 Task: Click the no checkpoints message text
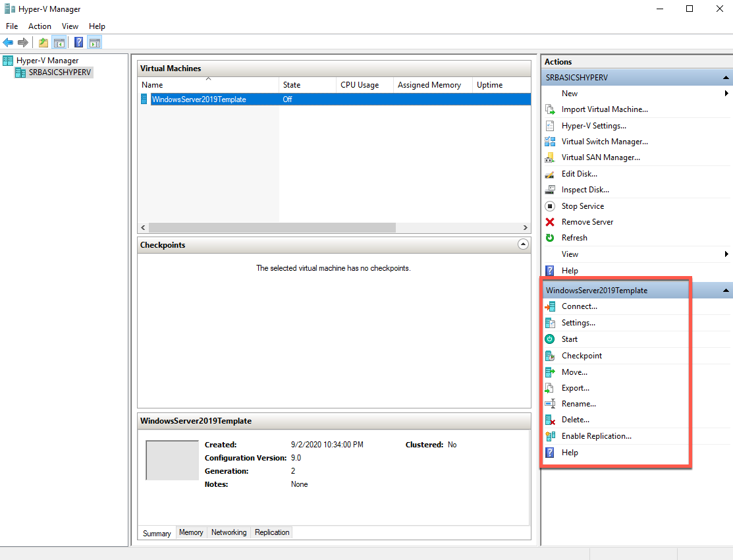pos(333,268)
